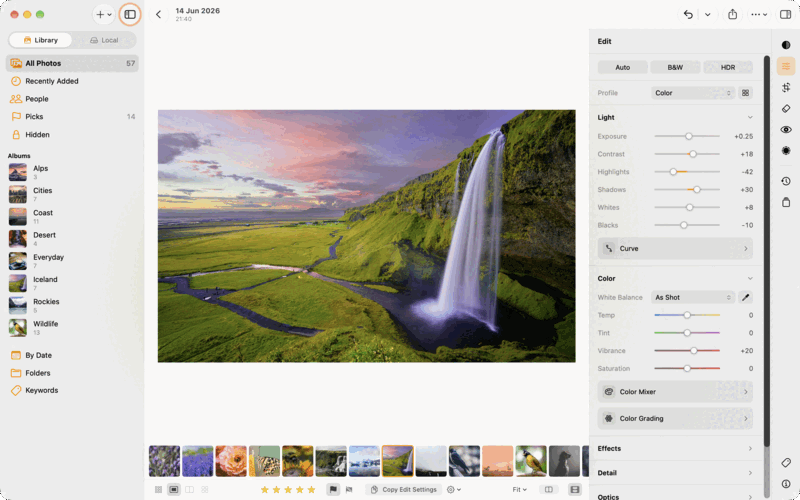
Task: Open Folders in sidebar
Action: point(72,373)
